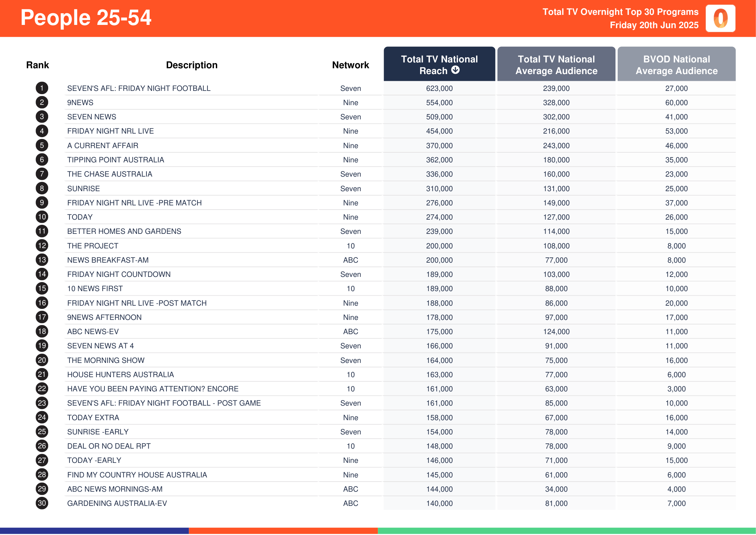Click rank badge number 15

[42, 289]
